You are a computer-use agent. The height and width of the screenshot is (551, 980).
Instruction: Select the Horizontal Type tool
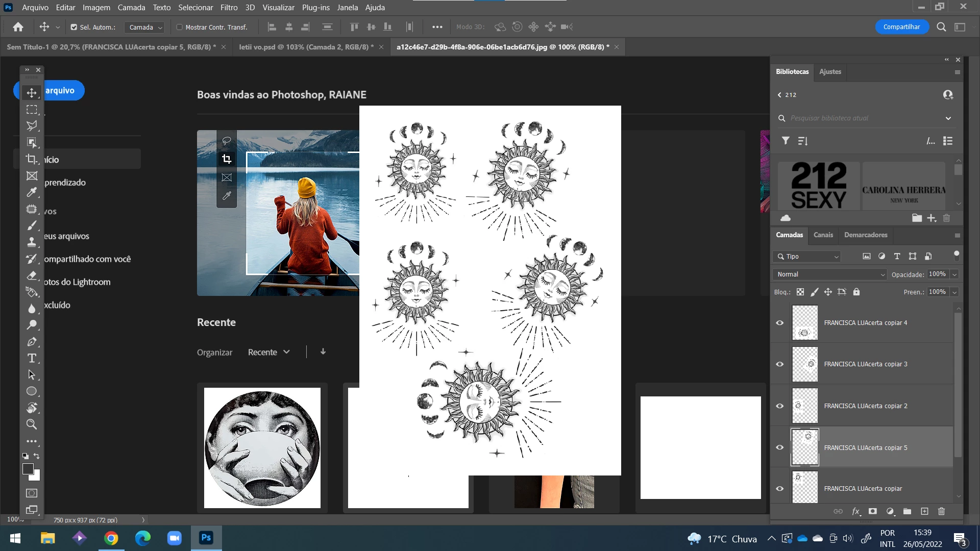[32, 358]
